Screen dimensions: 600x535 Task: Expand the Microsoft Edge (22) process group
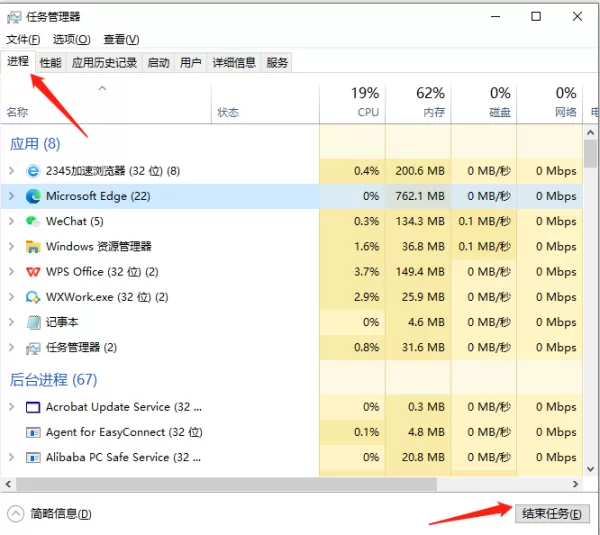click(11, 196)
